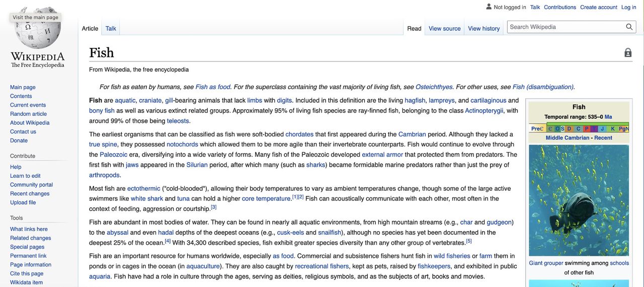This screenshot has width=644, height=287.
Task: Open the Giant grouper photo in the infobox
Action: pos(579,200)
